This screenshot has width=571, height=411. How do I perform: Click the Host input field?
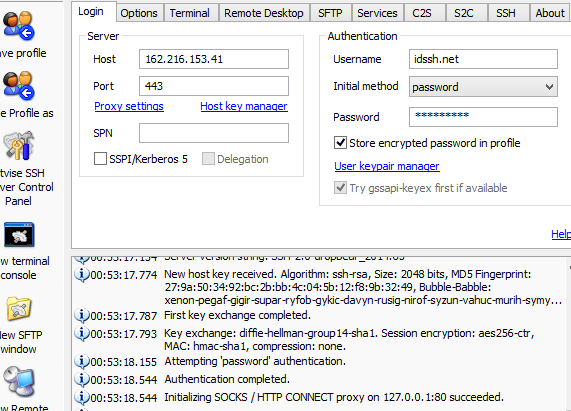click(x=214, y=59)
